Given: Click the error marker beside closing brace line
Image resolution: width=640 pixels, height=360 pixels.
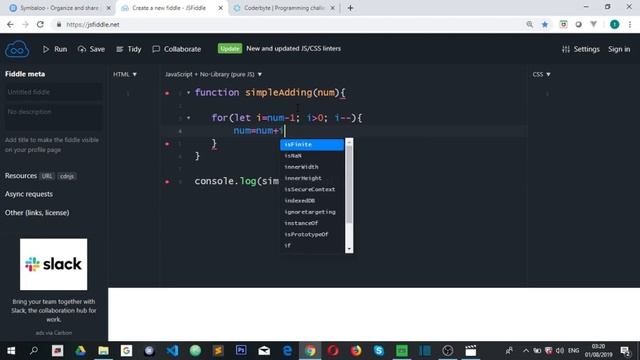Looking at the screenshot, I should [167, 144].
